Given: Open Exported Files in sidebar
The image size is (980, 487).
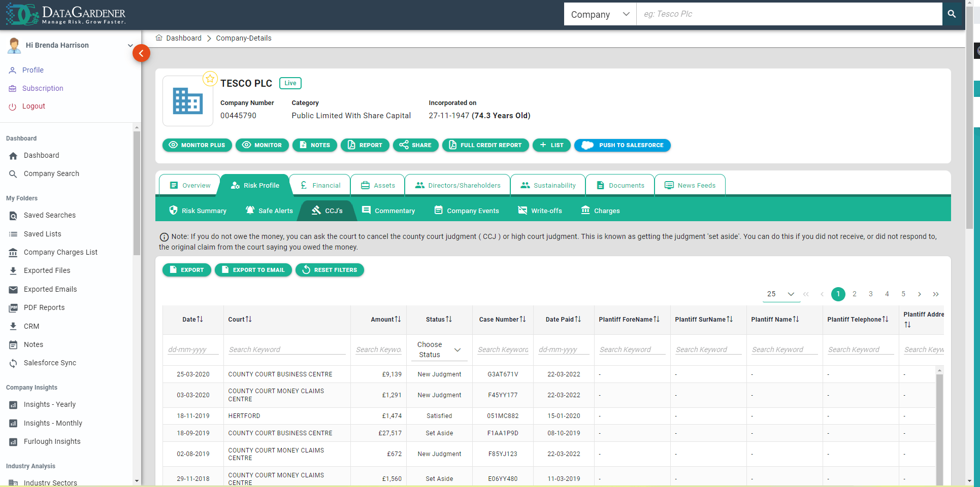Looking at the screenshot, I should coord(47,271).
